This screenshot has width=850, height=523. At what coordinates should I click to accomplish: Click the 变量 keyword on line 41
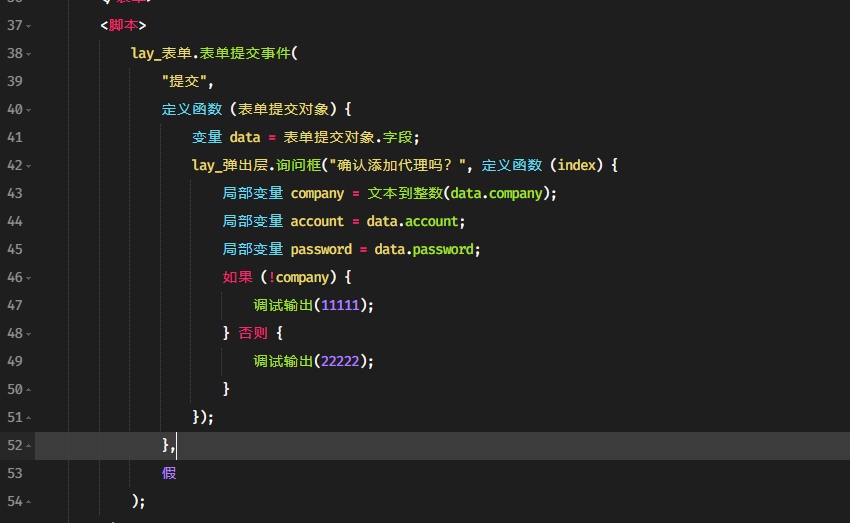207,137
